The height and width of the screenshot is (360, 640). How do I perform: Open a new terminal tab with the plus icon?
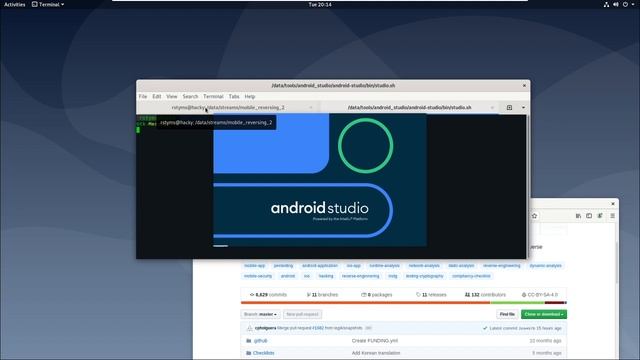tap(509, 107)
